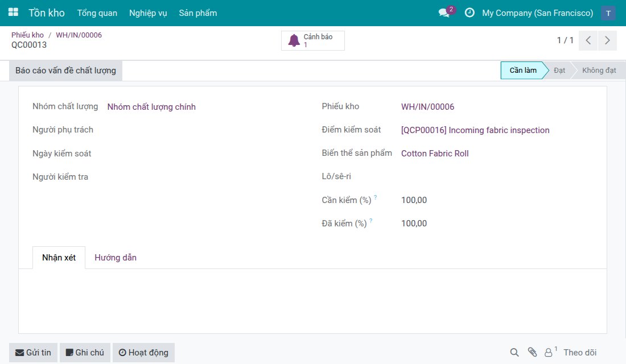Open the Nhóm chất lượng chính link
This screenshot has width=626, height=364.
(x=151, y=107)
